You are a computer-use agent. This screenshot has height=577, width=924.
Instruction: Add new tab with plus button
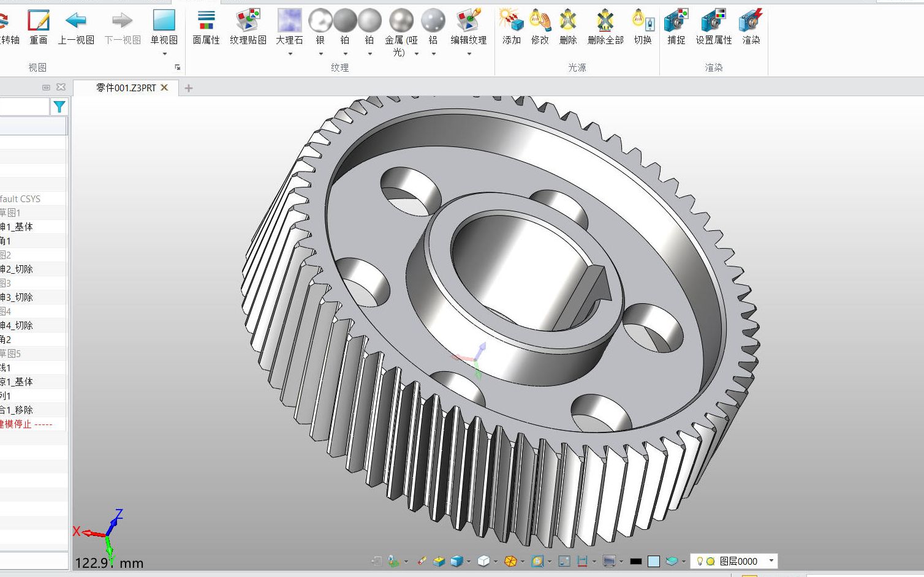tap(189, 88)
